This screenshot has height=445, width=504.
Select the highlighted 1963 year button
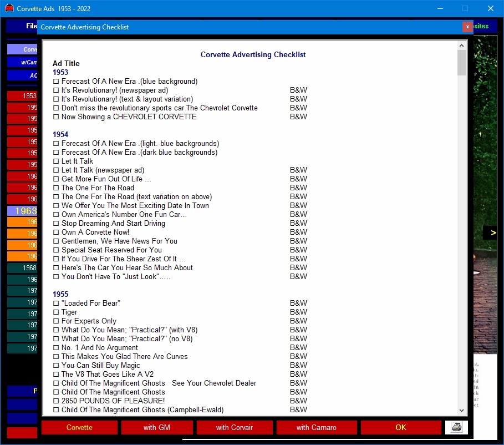tap(22, 211)
